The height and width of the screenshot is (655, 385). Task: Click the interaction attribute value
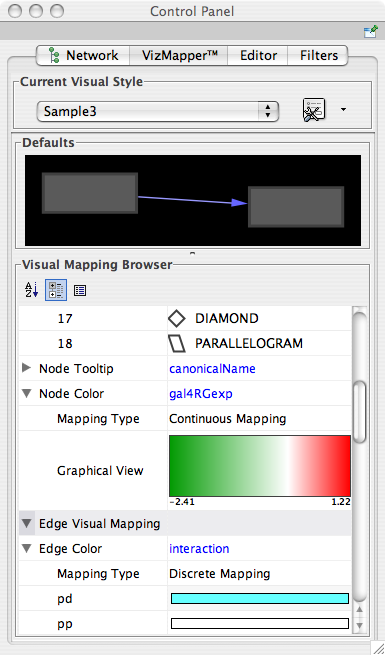click(199, 548)
